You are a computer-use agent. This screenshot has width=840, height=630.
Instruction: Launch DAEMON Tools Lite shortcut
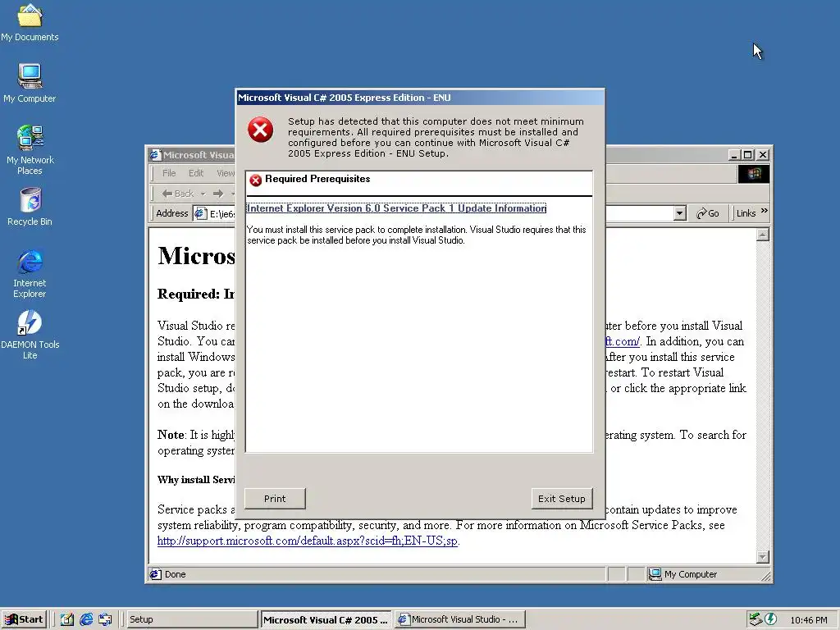pos(30,336)
